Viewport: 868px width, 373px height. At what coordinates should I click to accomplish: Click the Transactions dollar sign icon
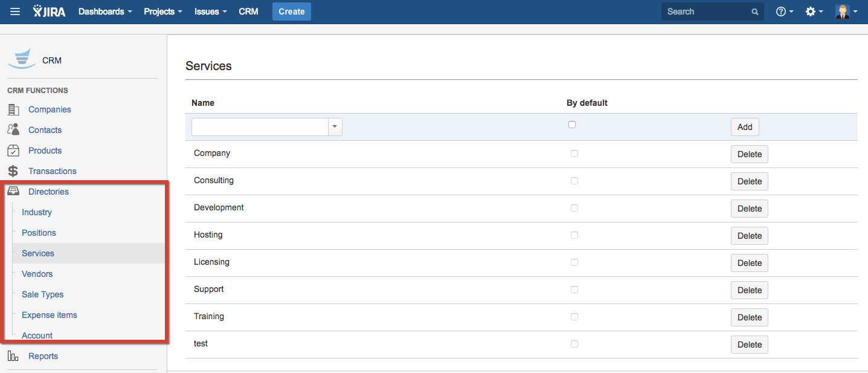coord(13,171)
